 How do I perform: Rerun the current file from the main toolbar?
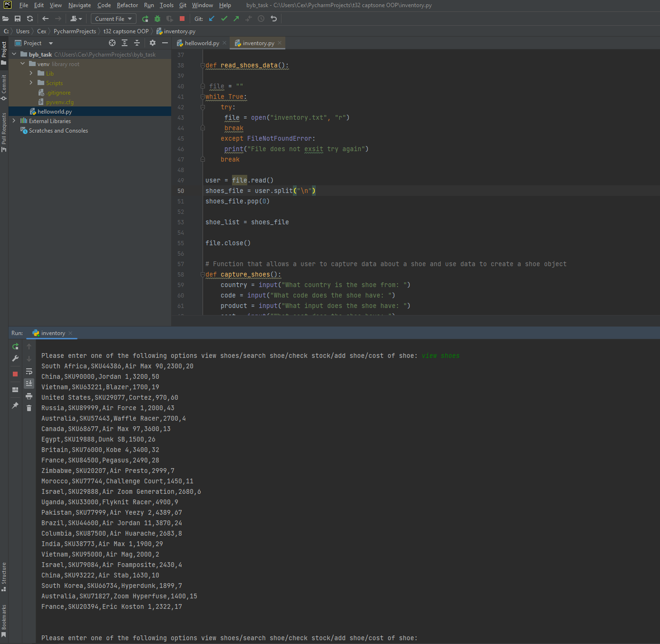(145, 19)
